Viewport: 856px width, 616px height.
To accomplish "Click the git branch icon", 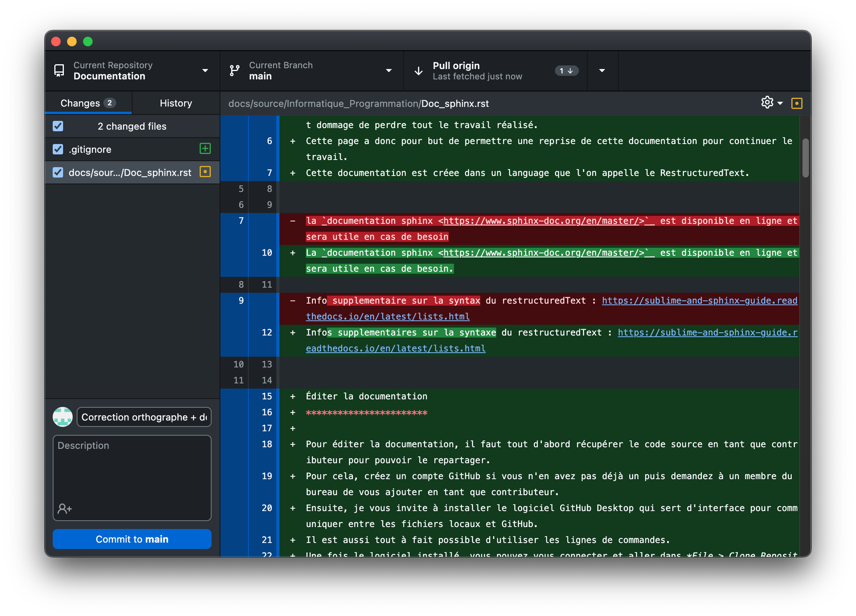I will click(x=235, y=71).
